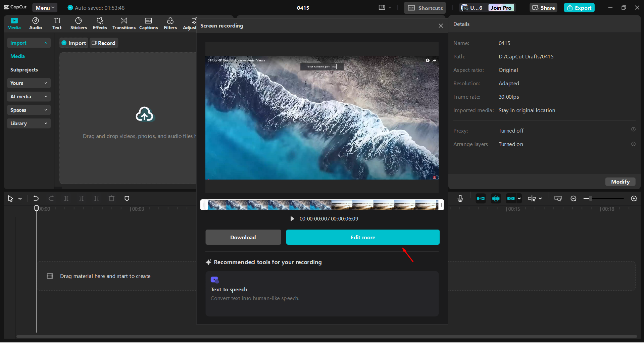This screenshot has width=644, height=343.
Task: Open the Subprojects tab
Action: (x=24, y=69)
